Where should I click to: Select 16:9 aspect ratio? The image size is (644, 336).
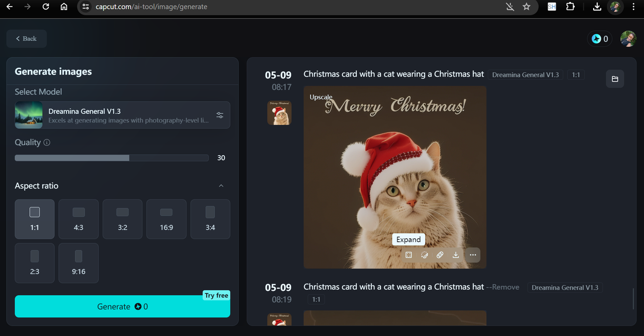tap(167, 219)
